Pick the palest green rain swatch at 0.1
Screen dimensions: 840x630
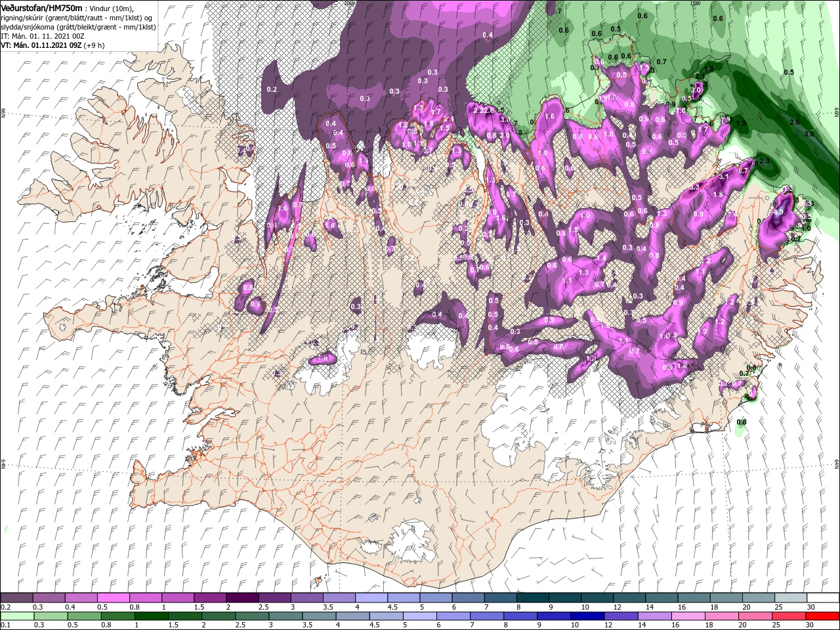click(x=17, y=616)
